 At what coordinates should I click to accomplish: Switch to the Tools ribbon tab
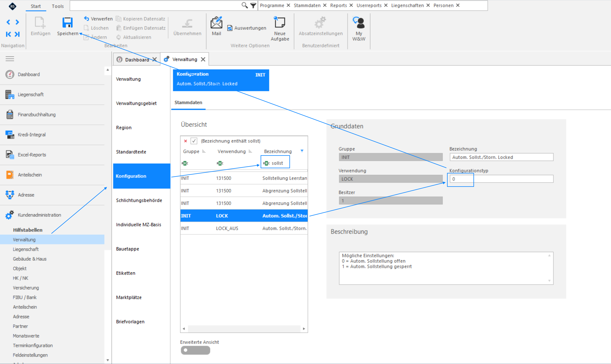[58, 6]
